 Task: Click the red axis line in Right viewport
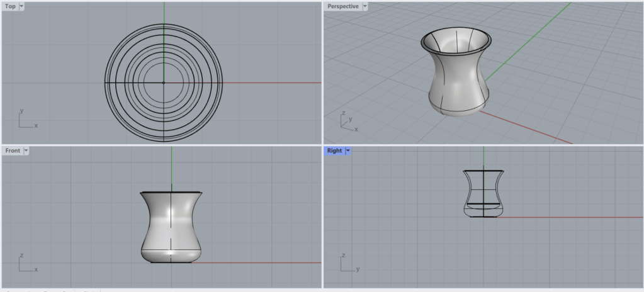click(567, 218)
